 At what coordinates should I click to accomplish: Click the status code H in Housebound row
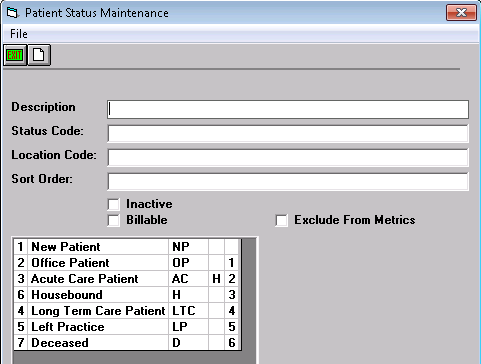tap(189, 295)
